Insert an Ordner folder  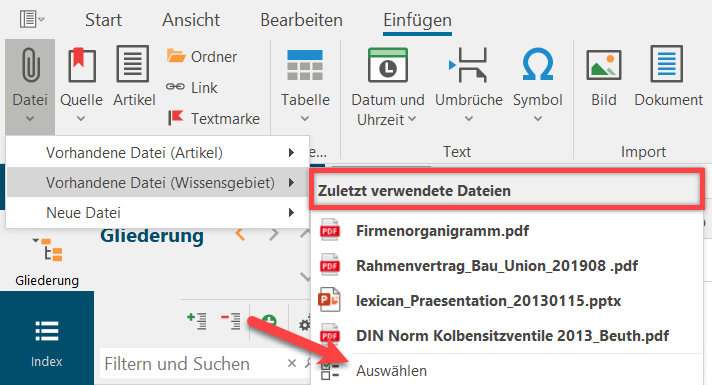click(x=202, y=57)
